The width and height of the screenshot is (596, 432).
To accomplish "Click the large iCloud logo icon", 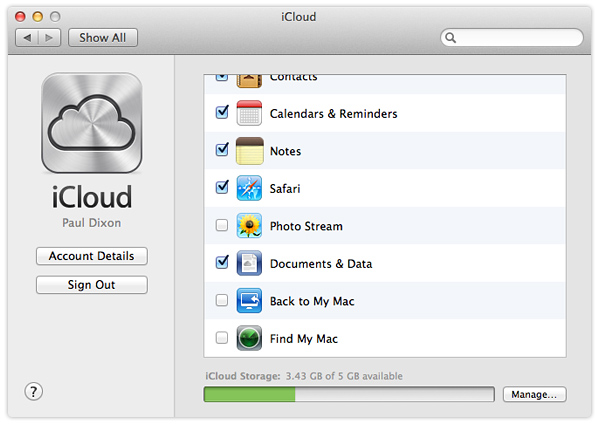I will [x=92, y=123].
